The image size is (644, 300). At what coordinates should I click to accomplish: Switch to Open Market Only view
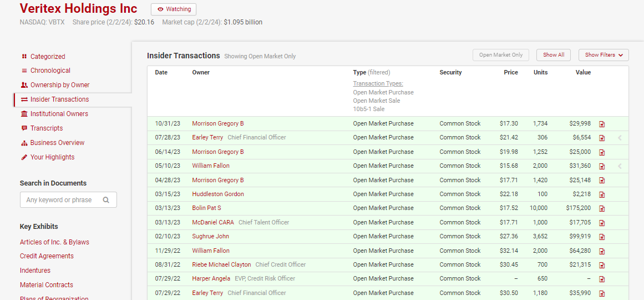pyautogui.click(x=501, y=55)
